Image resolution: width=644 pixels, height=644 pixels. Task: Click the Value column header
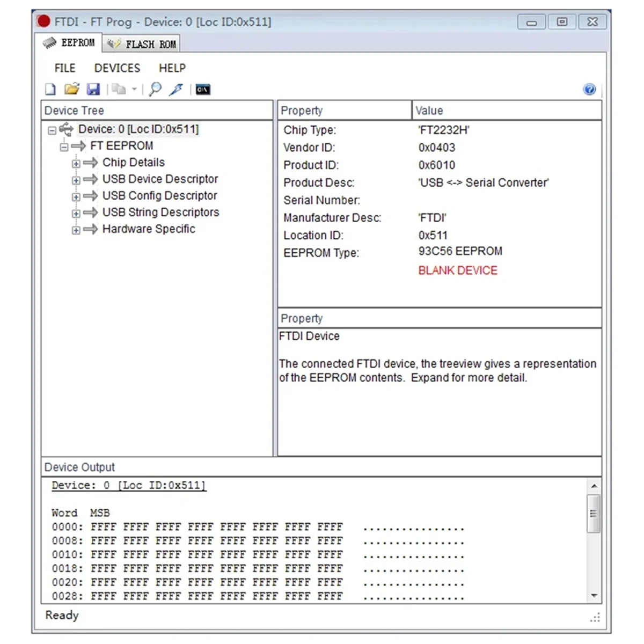507,111
